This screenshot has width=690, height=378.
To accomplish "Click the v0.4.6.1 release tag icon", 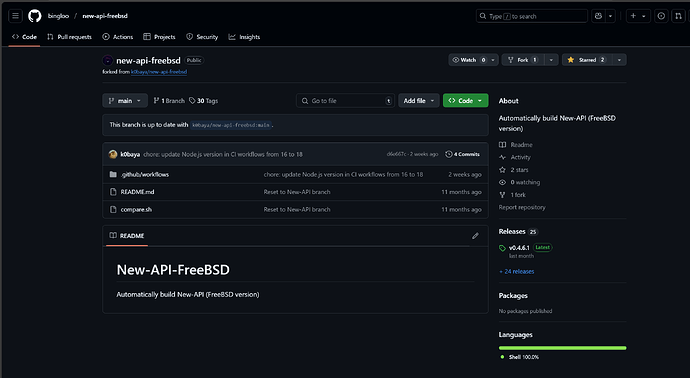I will pos(502,248).
